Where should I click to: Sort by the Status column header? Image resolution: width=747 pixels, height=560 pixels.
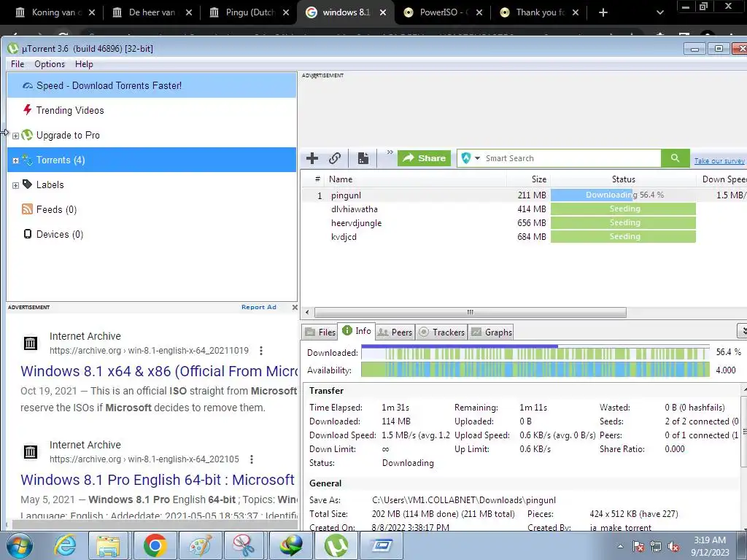click(x=623, y=179)
